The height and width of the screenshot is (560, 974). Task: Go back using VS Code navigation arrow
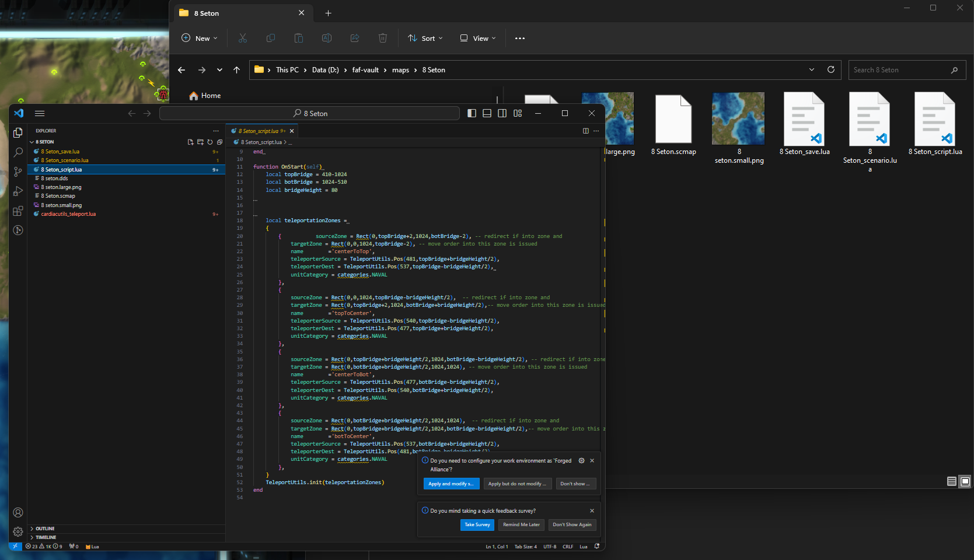tap(132, 113)
